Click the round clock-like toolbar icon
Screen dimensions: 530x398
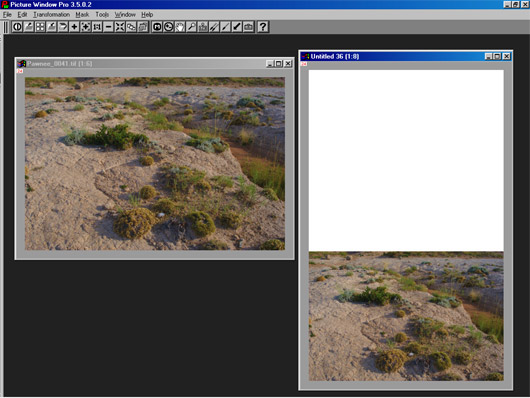(x=168, y=27)
